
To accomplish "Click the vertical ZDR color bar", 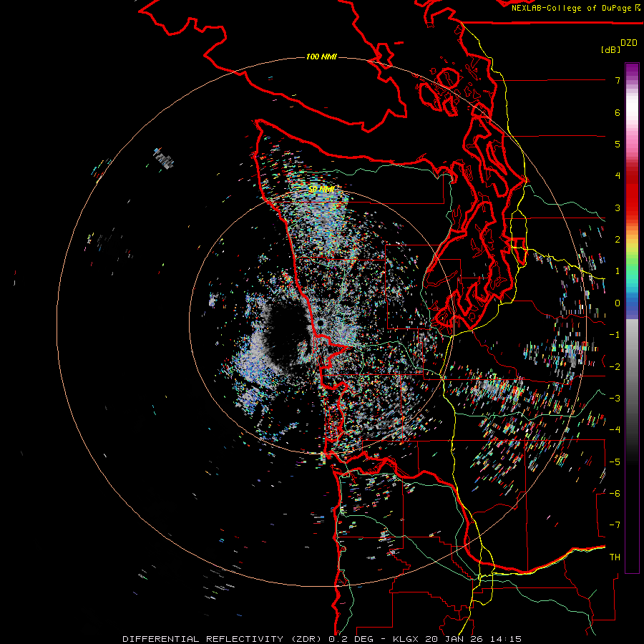I will coord(632,318).
